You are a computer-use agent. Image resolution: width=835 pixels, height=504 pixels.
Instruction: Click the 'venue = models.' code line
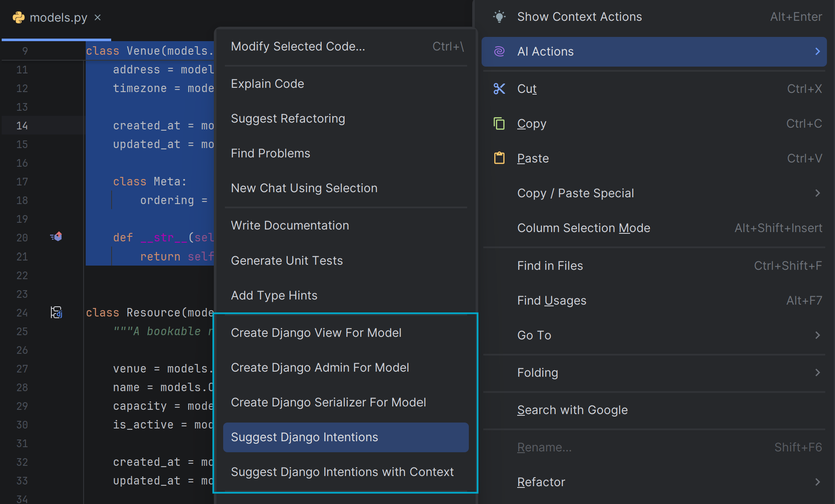pos(163,369)
